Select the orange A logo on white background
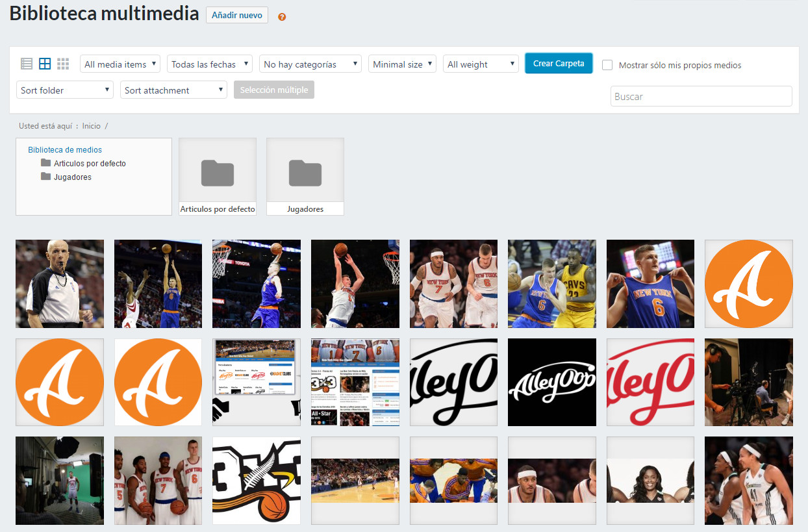The image size is (808, 532). point(158,382)
